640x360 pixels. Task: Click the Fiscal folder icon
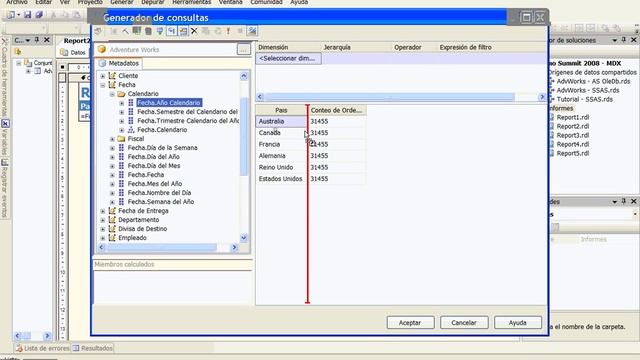pyautogui.click(x=121, y=139)
